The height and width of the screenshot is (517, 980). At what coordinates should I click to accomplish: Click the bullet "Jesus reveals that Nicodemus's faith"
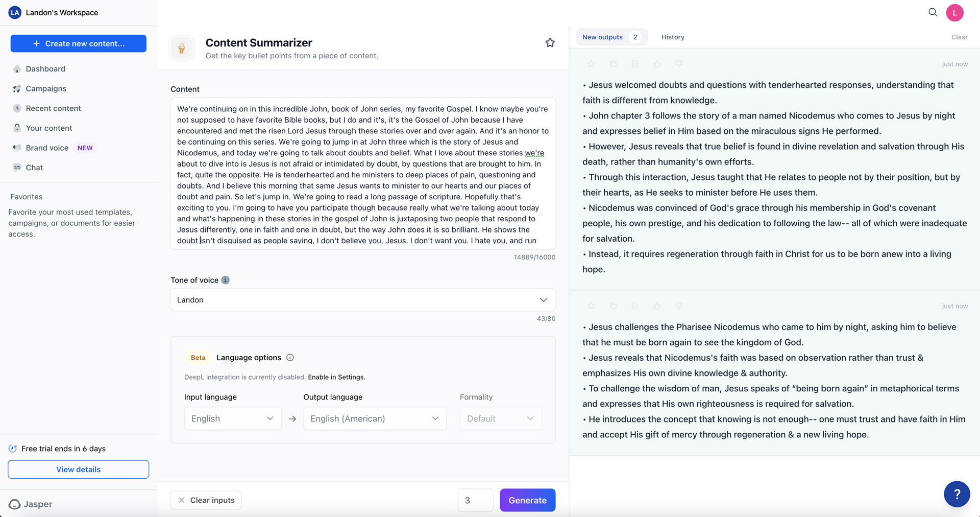753,365
